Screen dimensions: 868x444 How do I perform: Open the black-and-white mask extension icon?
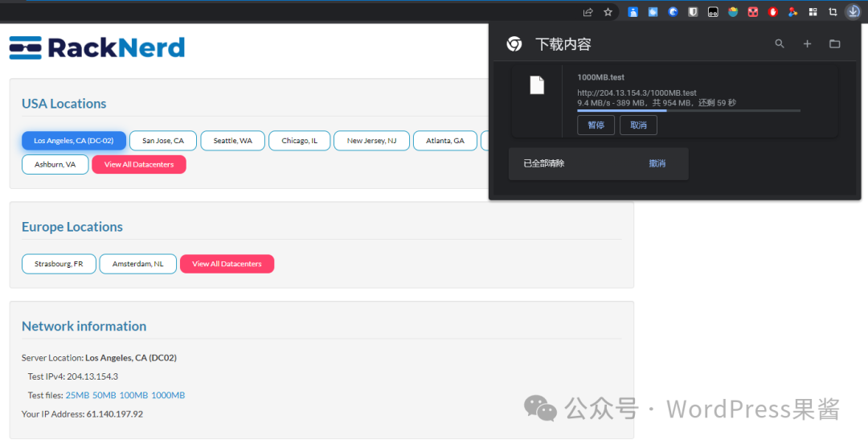coord(713,11)
